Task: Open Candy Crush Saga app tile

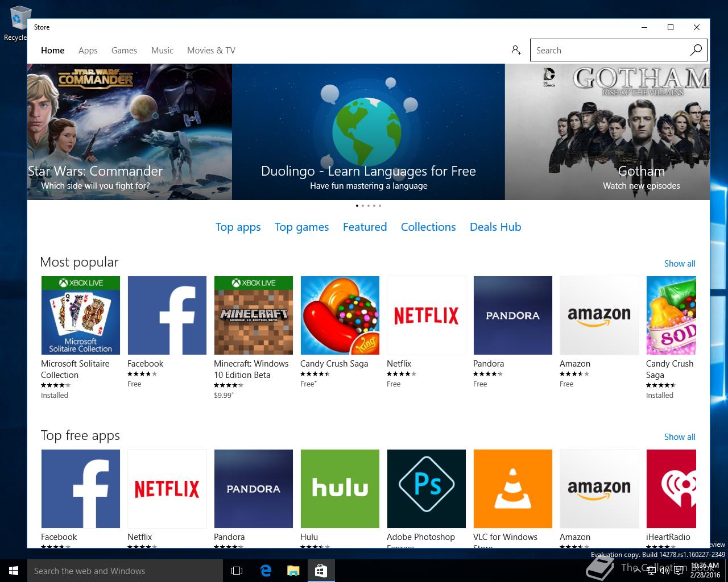Action: coord(340,315)
